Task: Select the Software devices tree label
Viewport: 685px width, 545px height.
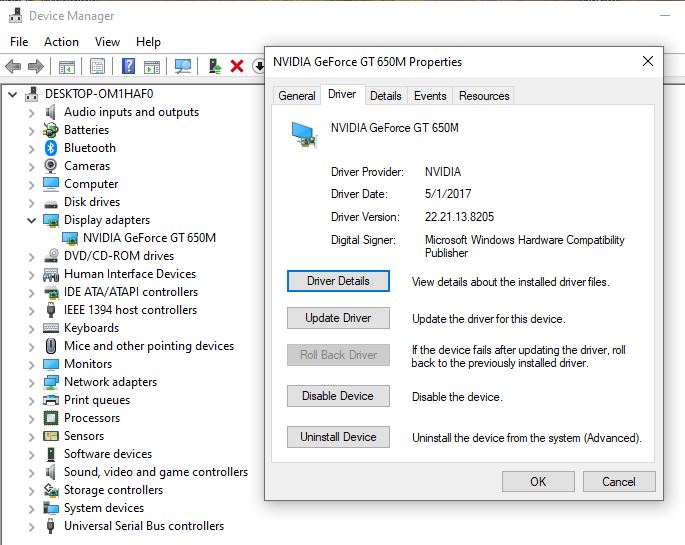Action: pyautogui.click(x=108, y=454)
